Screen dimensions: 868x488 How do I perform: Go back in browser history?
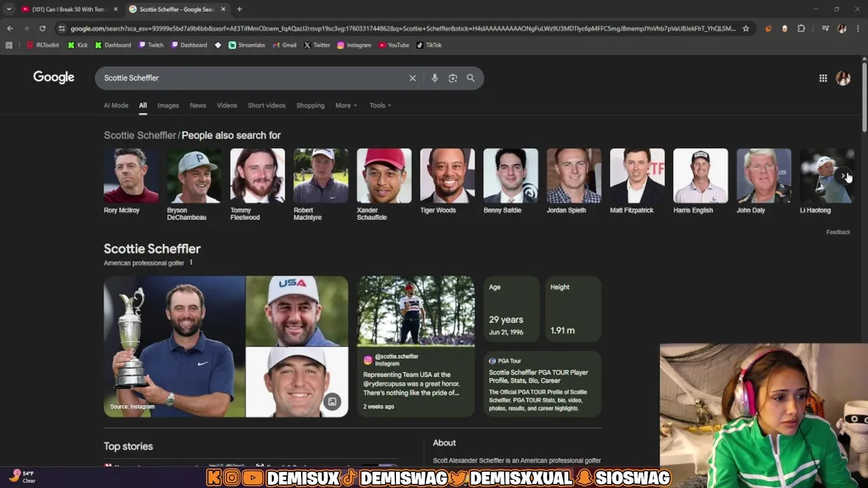click(x=9, y=28)
